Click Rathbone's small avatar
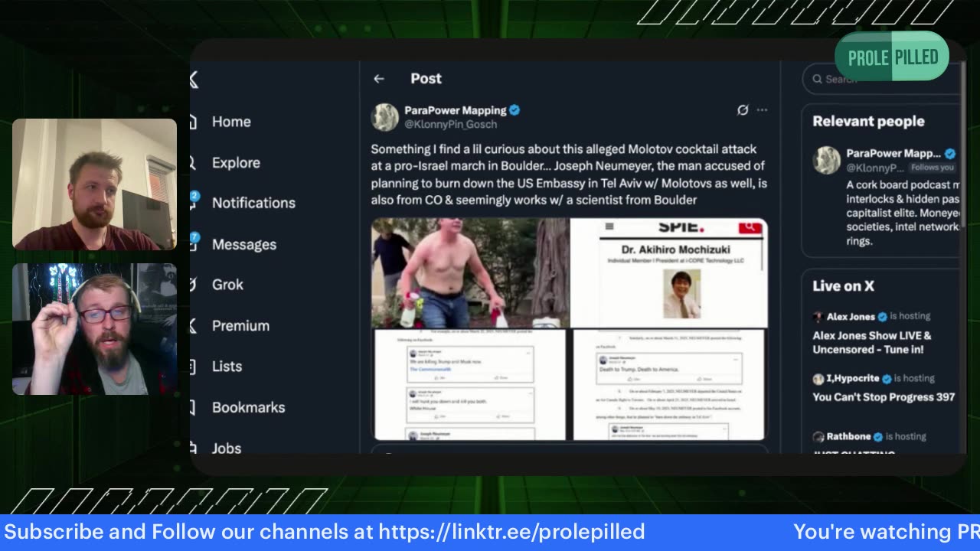 pos(818,437)
